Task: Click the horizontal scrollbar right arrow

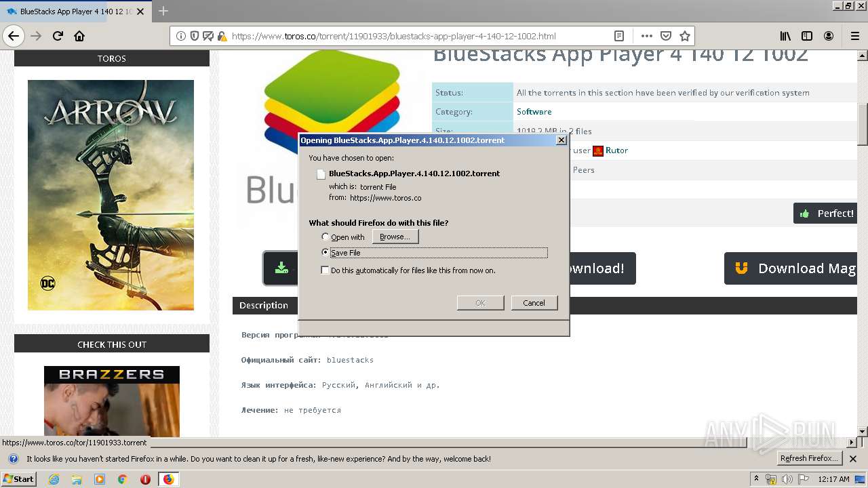Action: tap(852, 442)
